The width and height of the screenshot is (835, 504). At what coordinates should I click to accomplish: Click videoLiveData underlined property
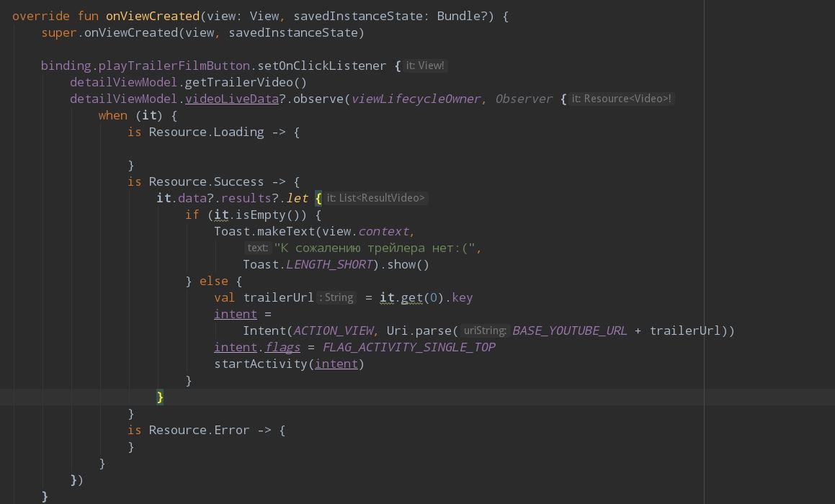pyautogui.click(x=232, y=99)
